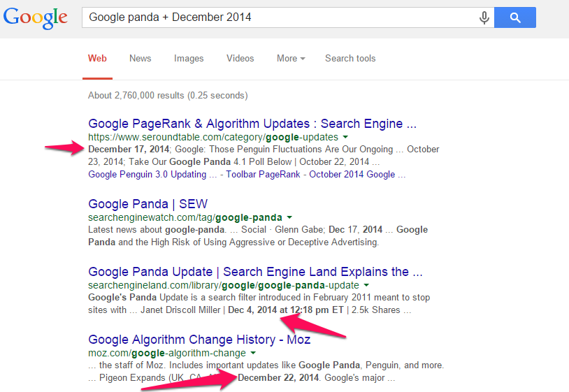569x392 pixels.
Task: Switch to the Images tab
Action: pyautogui.click(x=189, y=59)
